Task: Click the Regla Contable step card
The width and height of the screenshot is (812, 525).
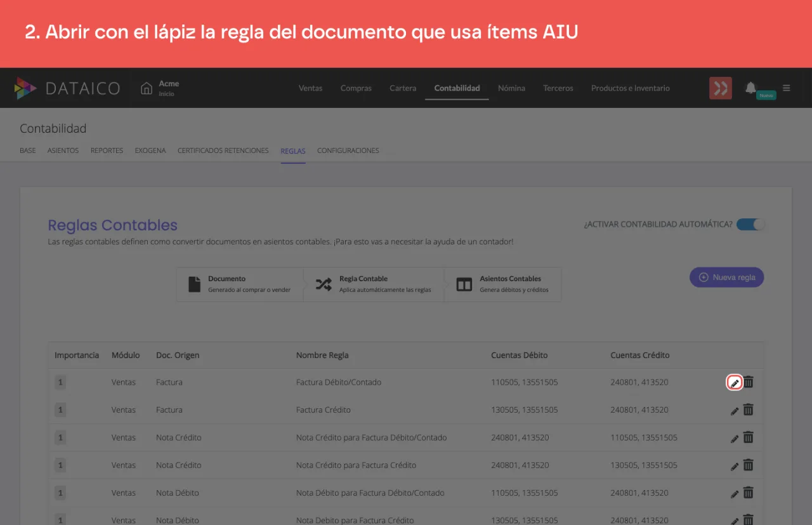Action: [x=374, y=284]
